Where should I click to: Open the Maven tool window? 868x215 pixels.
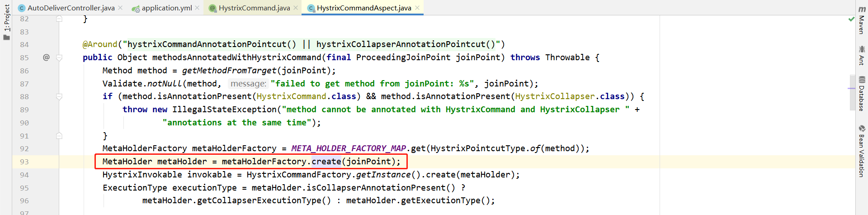click(862, 20)
